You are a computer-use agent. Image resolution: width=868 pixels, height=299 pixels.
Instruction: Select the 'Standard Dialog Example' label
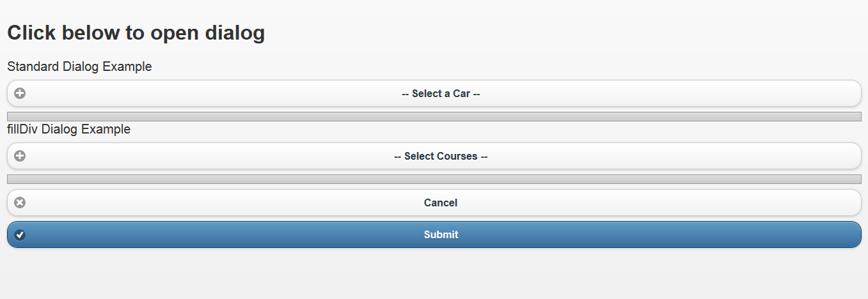tap(79, 66)
